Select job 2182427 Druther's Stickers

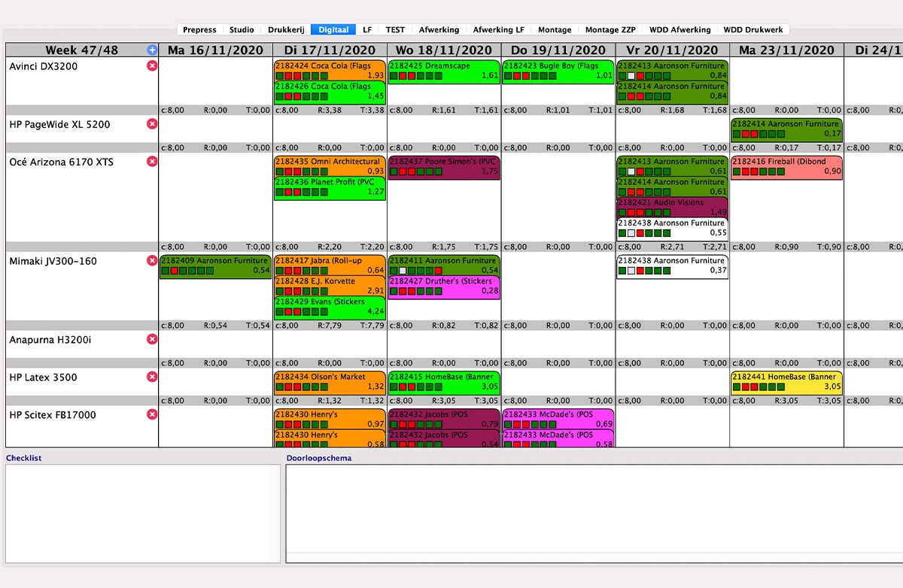(444, 286)
